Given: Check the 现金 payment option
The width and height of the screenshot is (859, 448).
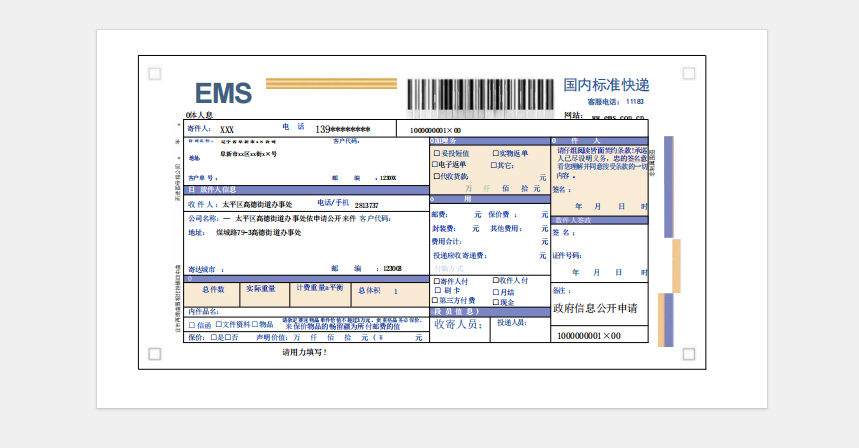Looking at the screenshot, I should tap(495, 302).
